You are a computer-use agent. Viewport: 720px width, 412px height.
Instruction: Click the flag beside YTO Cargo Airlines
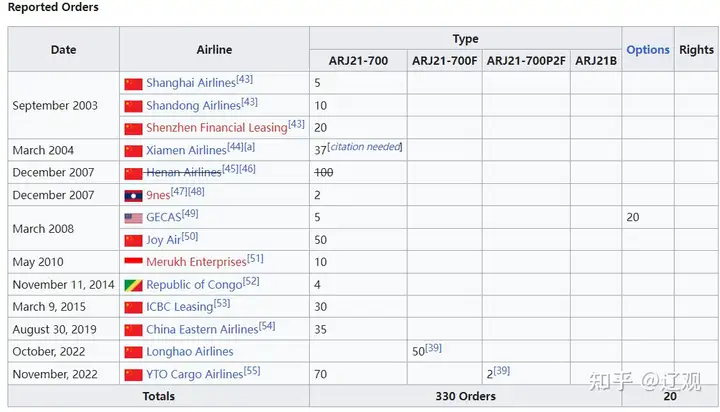[133, 375]
